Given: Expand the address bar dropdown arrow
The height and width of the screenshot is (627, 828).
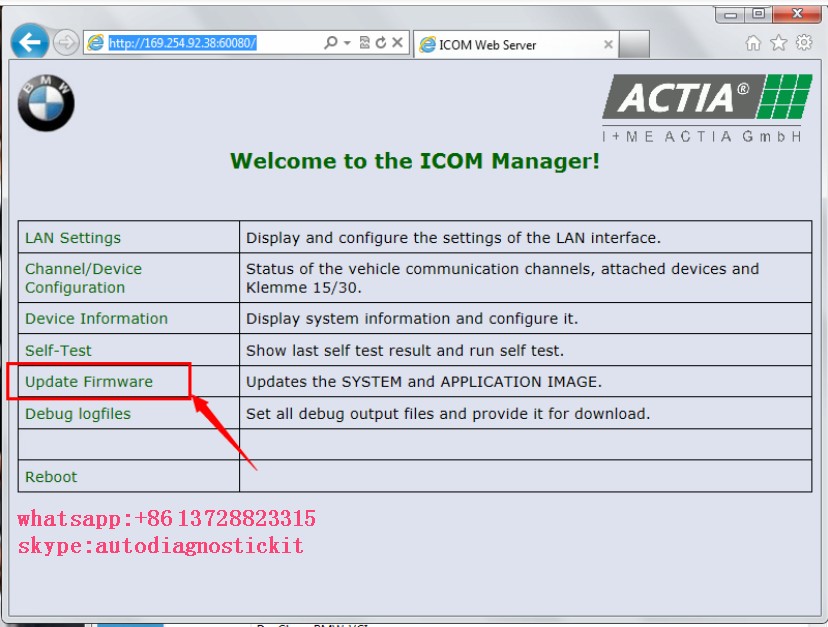Looking at the screenshot, I should (x=347, y=43).
